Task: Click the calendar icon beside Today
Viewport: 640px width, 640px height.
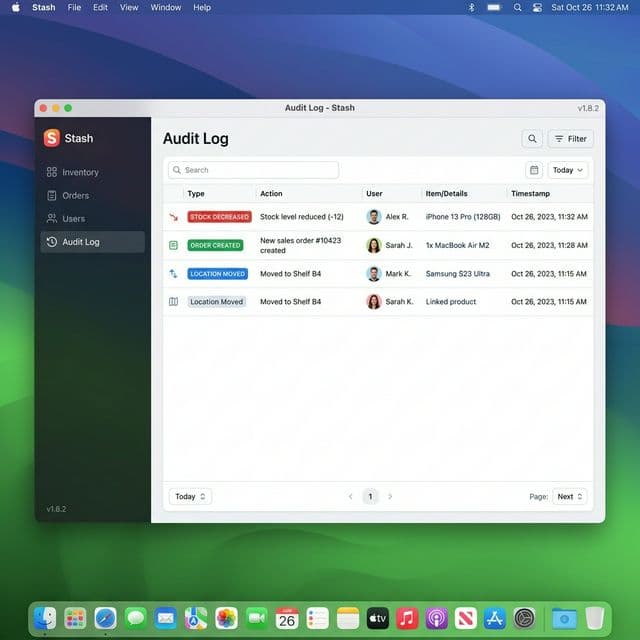Action: pyautogui.click(x=534, y=170)
